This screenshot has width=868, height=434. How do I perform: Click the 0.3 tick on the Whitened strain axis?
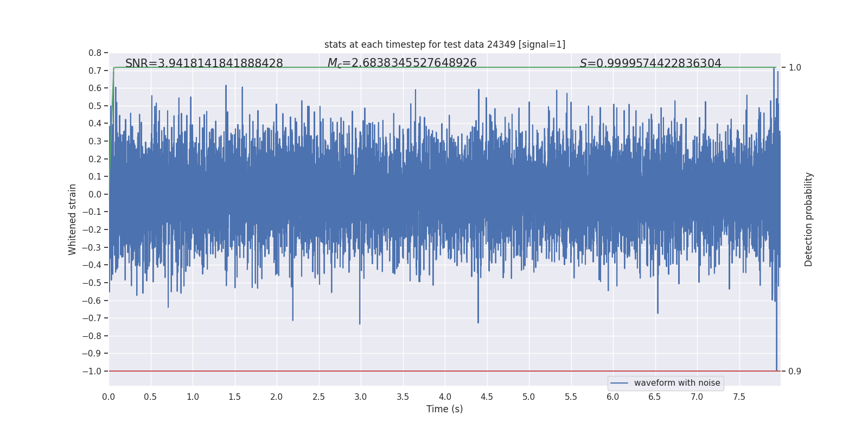(x=95, y=141)
